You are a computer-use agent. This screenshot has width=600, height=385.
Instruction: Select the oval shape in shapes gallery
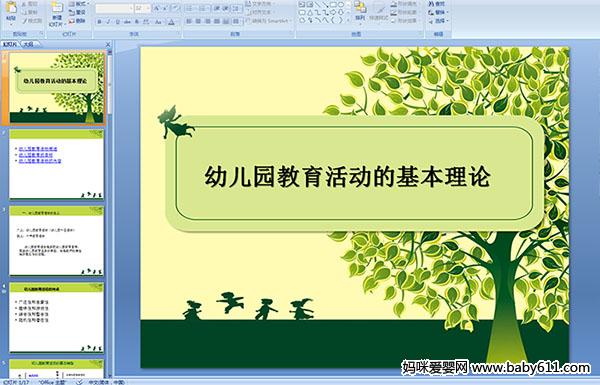(340, 5)
